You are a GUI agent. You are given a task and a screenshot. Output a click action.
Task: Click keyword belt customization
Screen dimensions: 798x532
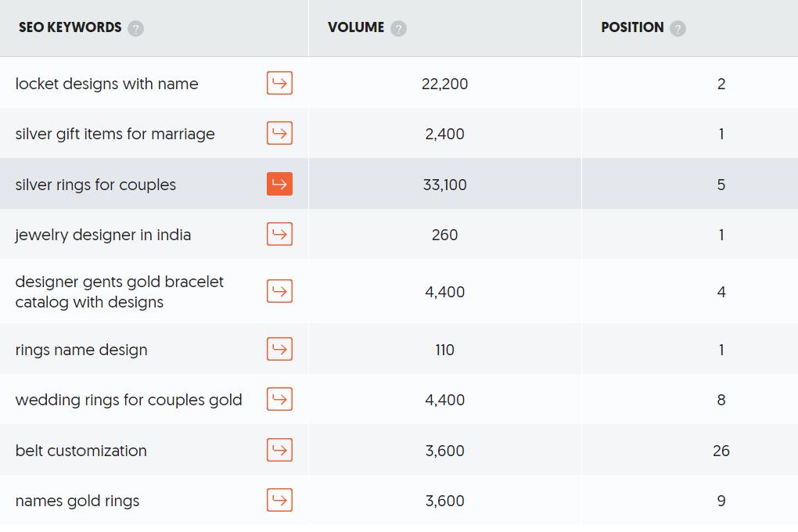pyautogui.click(x=81, y=451)
